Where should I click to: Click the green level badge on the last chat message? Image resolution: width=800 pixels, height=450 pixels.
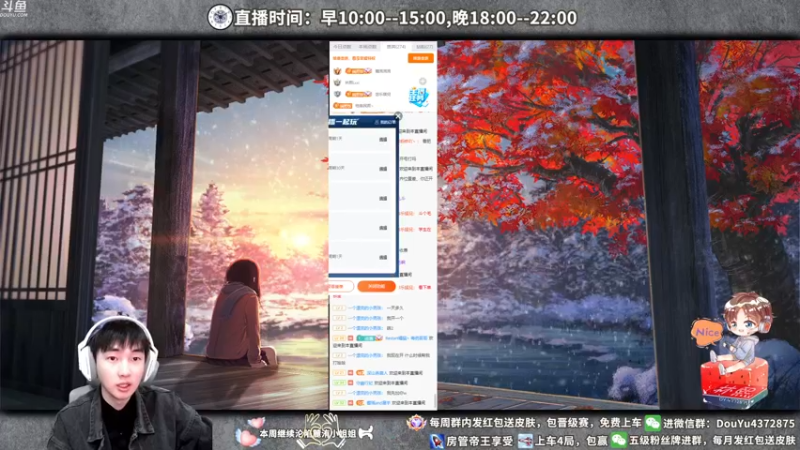coord(339,403)
